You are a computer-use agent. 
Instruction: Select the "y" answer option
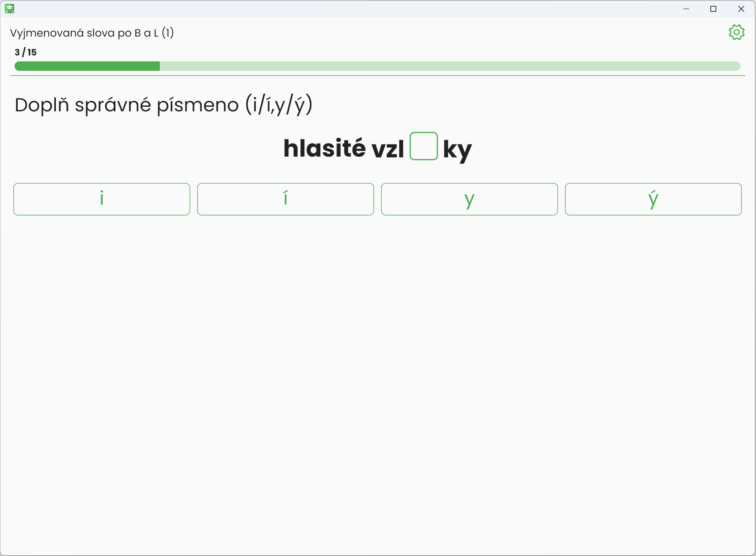[x=469, y=199]
